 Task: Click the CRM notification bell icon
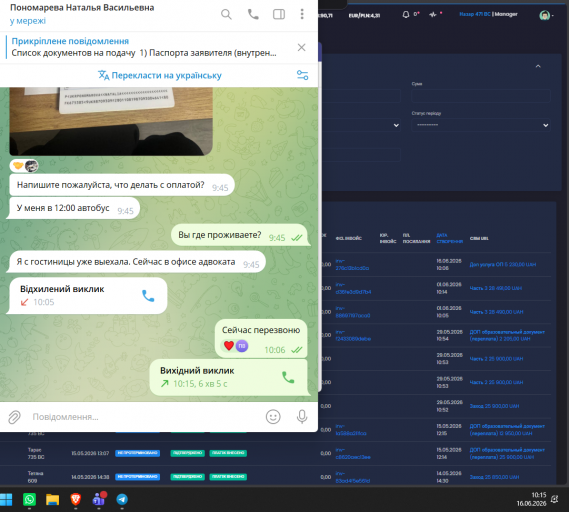(406, 15)
